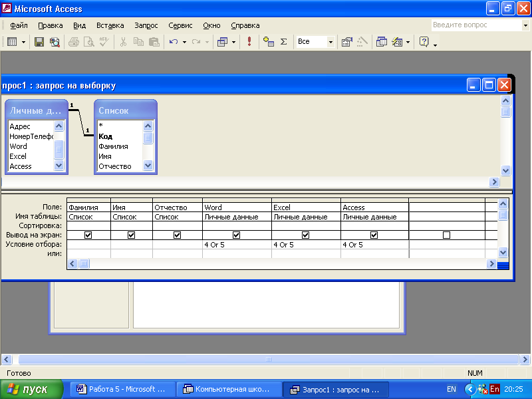The width and height of the screenshot is (532, 399).
Task: Click the New Object icon
Action: pyautogui.click(x=397, y=42)
